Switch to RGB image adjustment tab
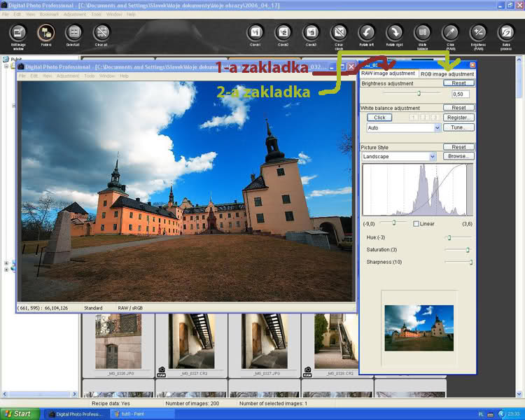The height and width of the screenshot is (420, 525). 447,74
